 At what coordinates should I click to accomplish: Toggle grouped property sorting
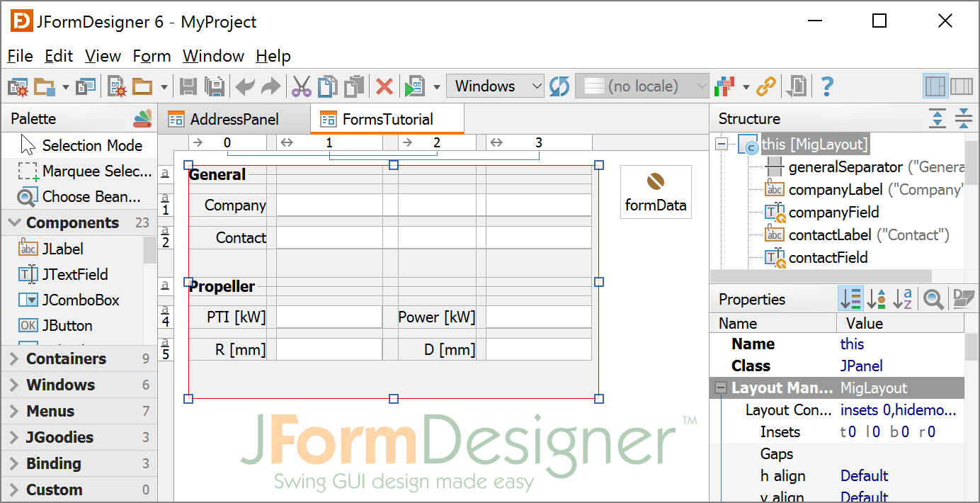coord(850,299)
